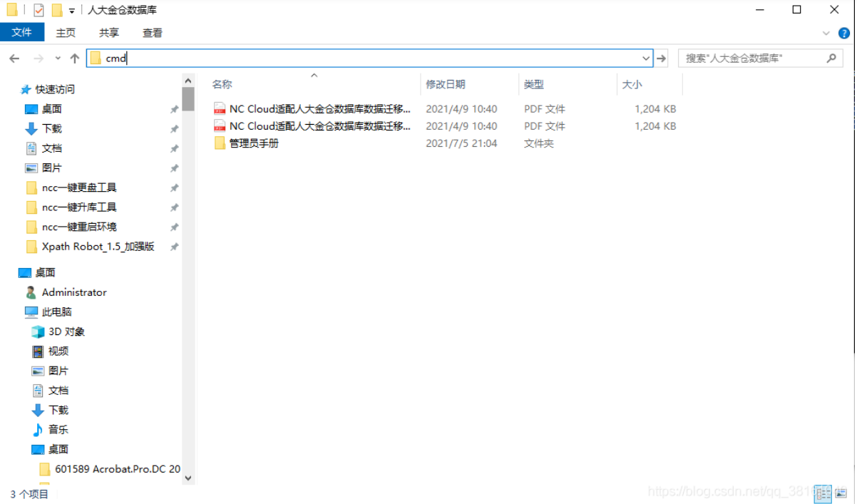Open the 文件 menu tab
857x504 pixels.
[22, 33]
